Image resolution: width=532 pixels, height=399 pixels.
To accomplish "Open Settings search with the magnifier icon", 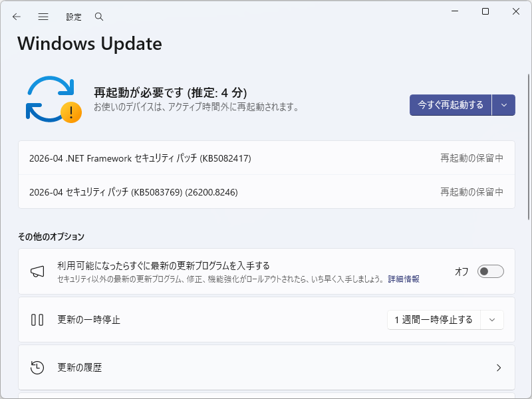I will (x=98, y=17).
